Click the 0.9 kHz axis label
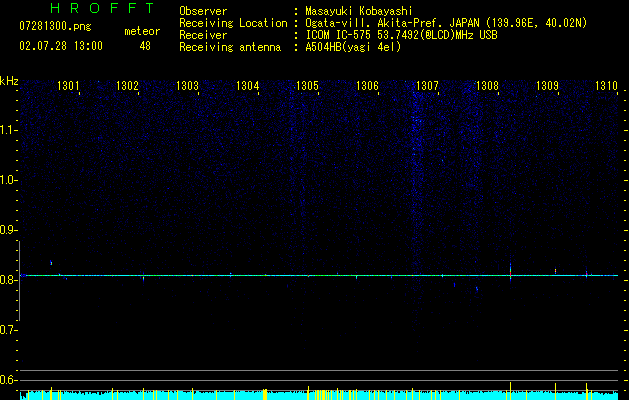 (9, 230)
